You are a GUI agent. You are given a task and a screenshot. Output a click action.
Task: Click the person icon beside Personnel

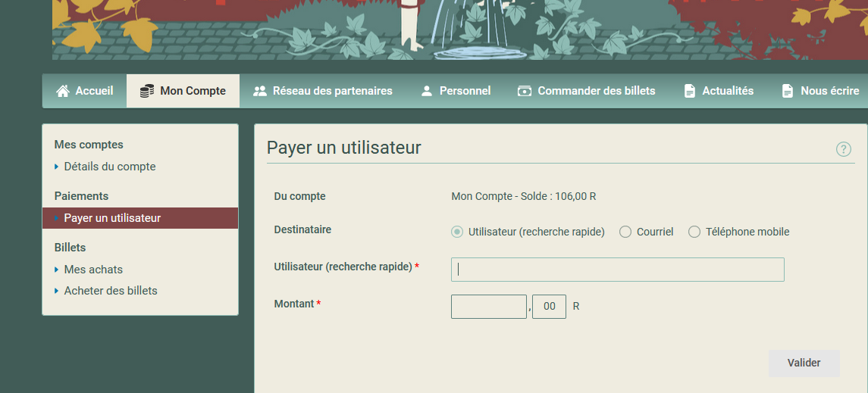click(426, 91)
